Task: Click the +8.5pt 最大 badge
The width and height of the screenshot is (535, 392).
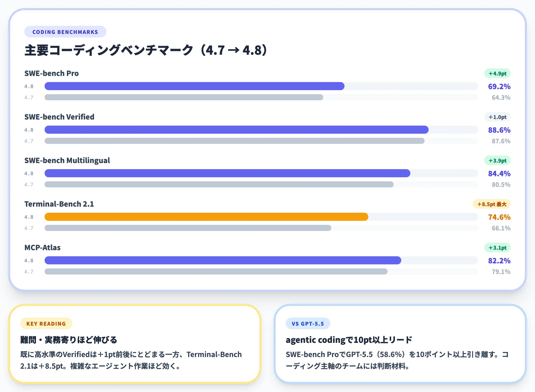Action: point(491,204)
